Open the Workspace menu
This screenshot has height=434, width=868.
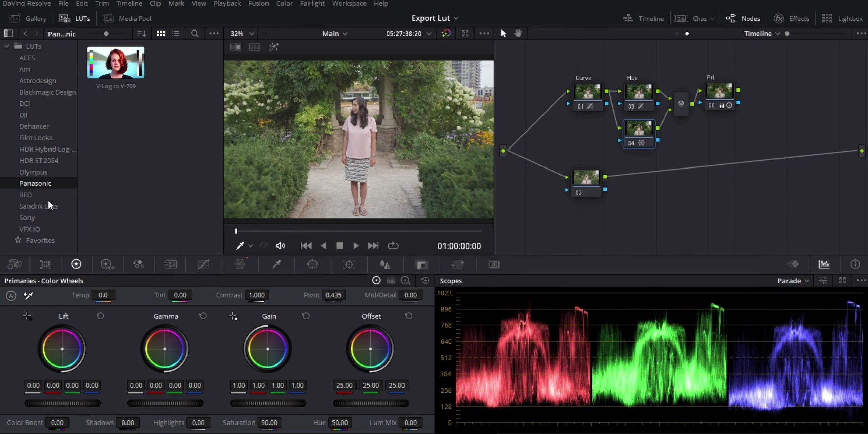click(x=349, y=3)
